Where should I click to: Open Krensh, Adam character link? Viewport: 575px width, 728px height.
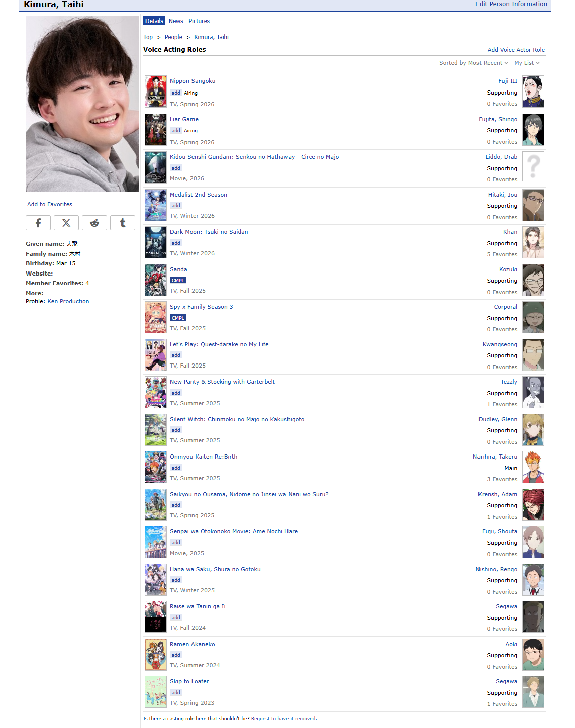pyautogui.click(x=498, y=494)
